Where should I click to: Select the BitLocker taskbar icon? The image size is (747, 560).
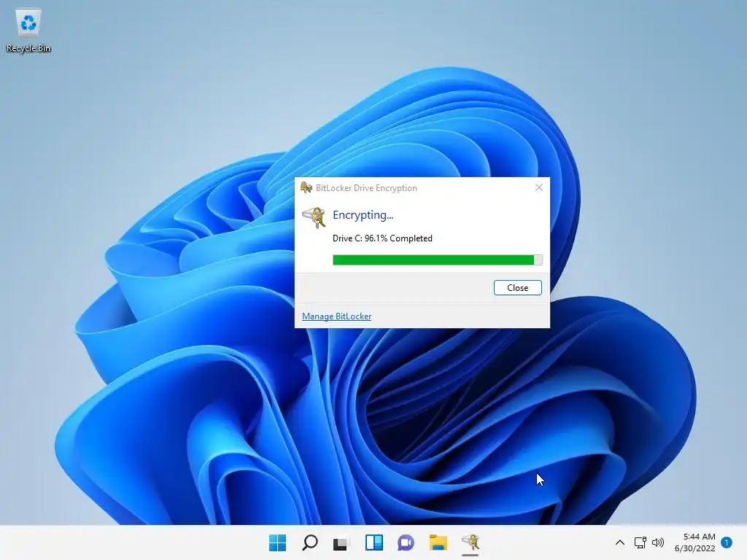pos(471,542)
